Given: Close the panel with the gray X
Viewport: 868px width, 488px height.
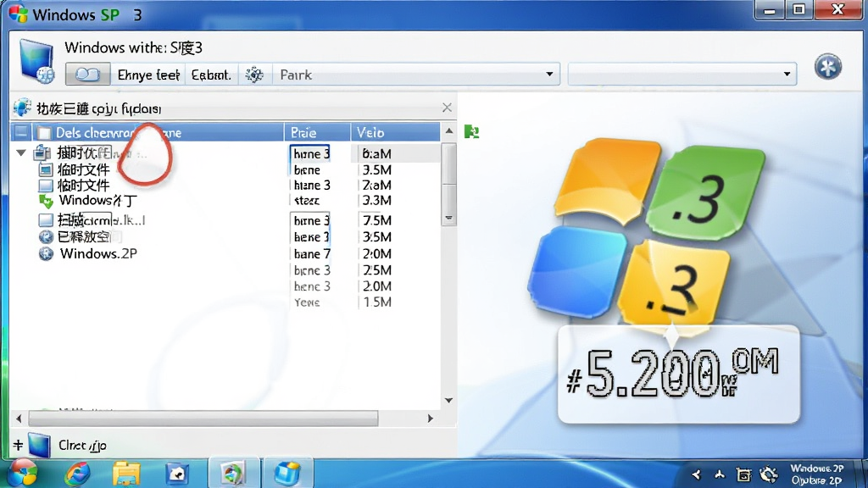Looking at the screenshot, I should pos(448,108).
